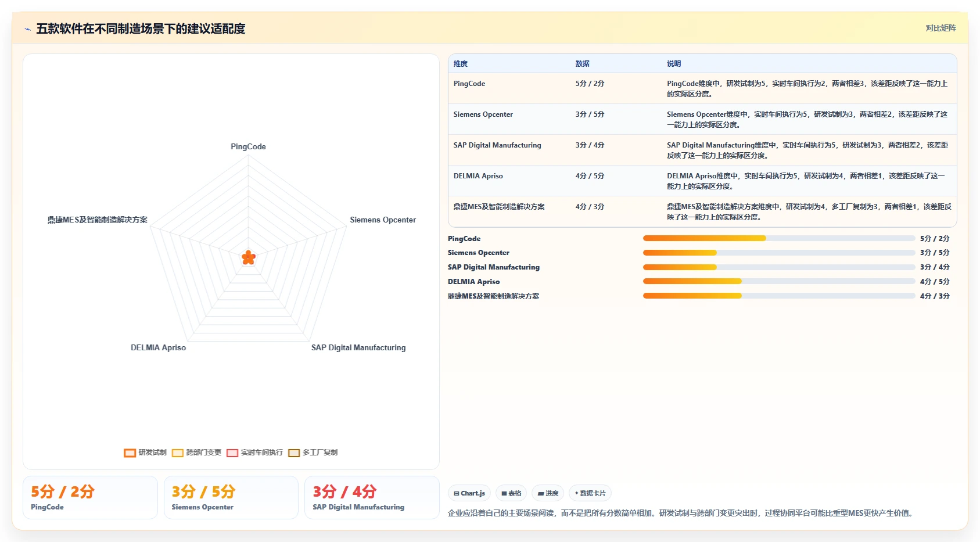The height and width of the screenshot is (542, 980).
Task: Hide the 实时车间执行 legend series
Action: click(x=254, y=453)
